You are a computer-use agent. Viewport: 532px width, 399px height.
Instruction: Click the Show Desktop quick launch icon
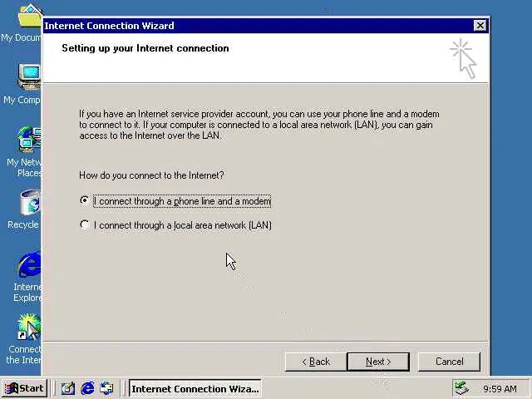tap(68, 388)
